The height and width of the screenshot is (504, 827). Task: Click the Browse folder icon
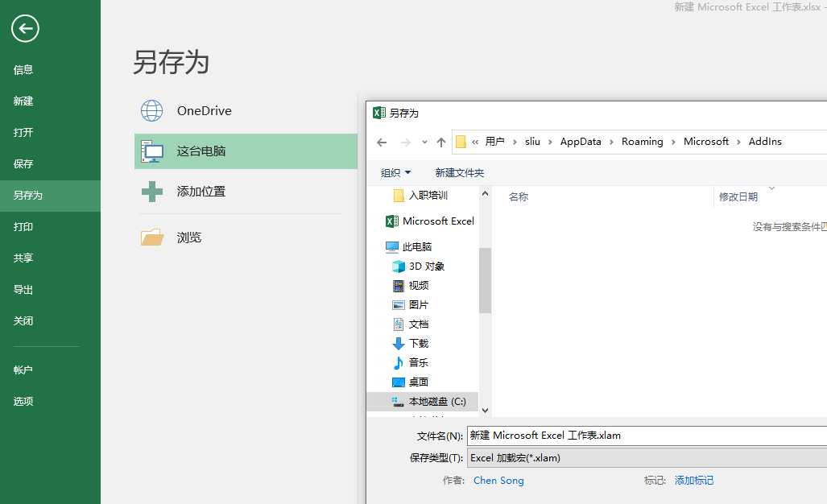pos(152,238)
